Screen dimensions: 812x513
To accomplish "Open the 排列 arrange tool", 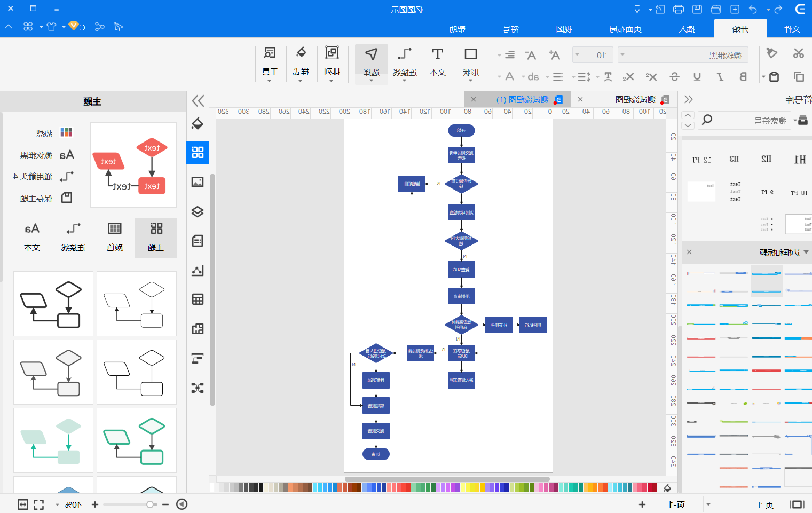I will [x=332, y=63].
